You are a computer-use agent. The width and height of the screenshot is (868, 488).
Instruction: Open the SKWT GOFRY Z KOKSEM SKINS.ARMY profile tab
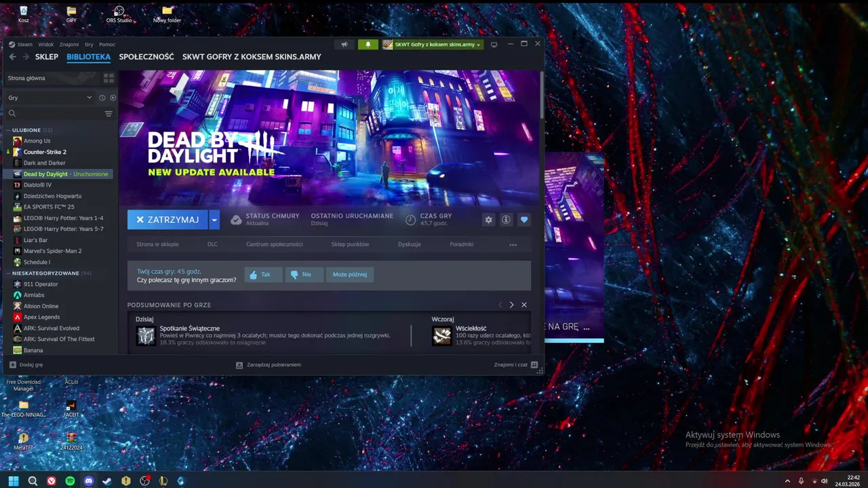(x=252, y=57)
